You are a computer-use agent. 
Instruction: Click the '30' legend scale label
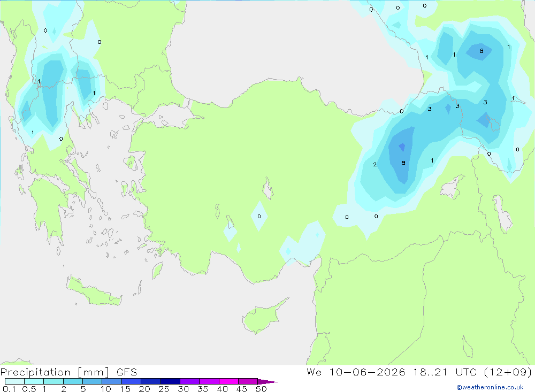click(184, 389)
